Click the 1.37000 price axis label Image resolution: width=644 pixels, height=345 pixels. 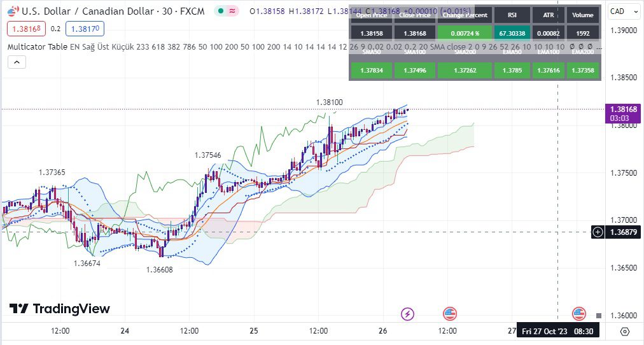click(x=624, y=220)
